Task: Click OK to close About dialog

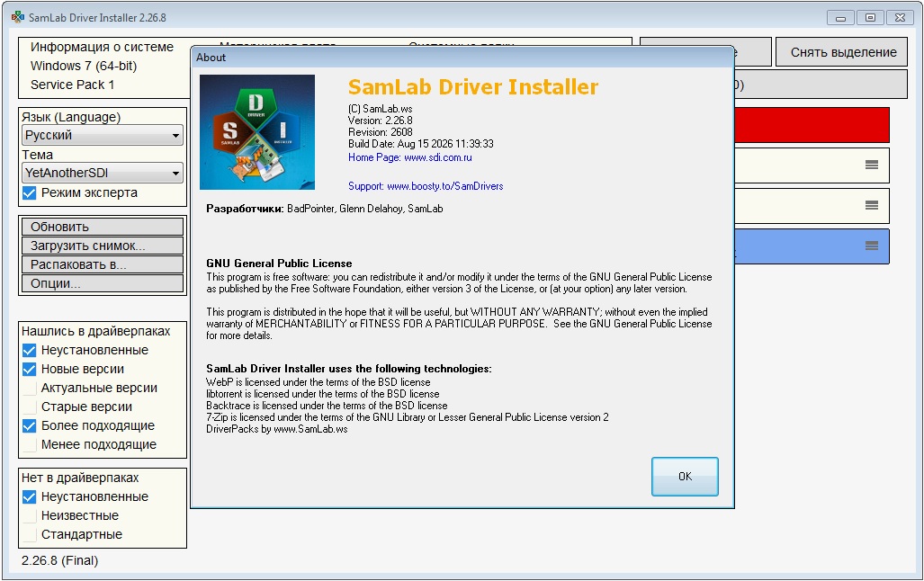Action: tap(685, 476)
